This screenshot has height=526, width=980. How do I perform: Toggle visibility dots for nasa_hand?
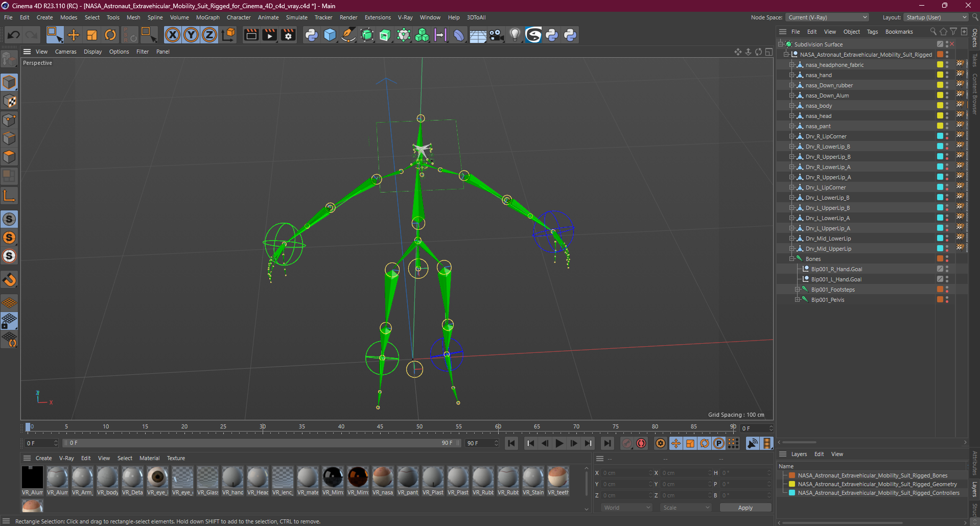pyautogui.click(x=947, y=75)
